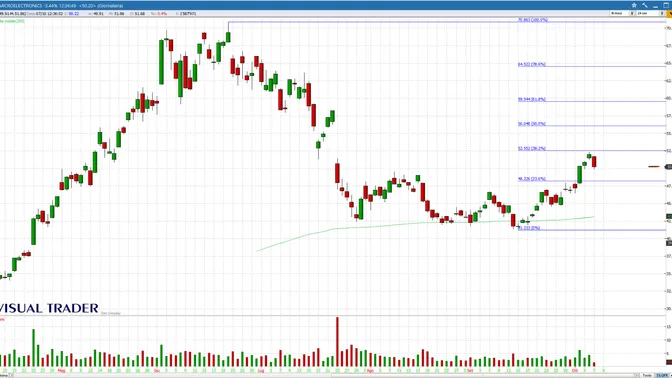Click the moving average indicator label
This screenshot has height=378, width=672.
coord(12,21)
